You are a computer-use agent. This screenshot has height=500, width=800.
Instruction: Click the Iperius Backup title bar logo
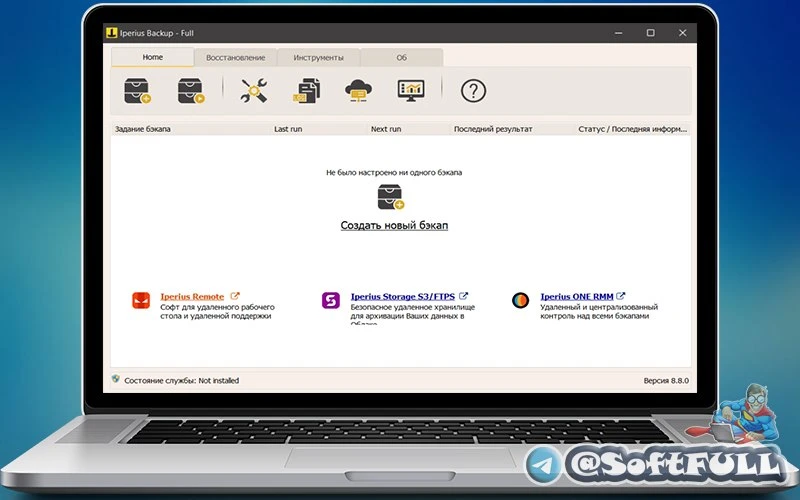pos(112,33)
